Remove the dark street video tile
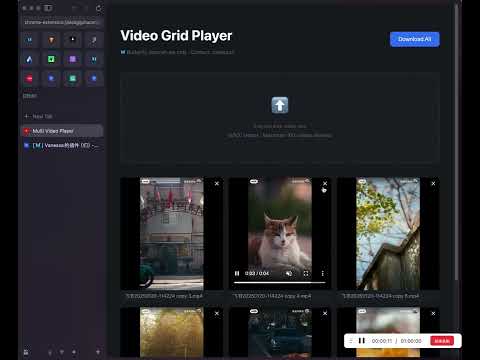480x360 pixels. (325, 313)
